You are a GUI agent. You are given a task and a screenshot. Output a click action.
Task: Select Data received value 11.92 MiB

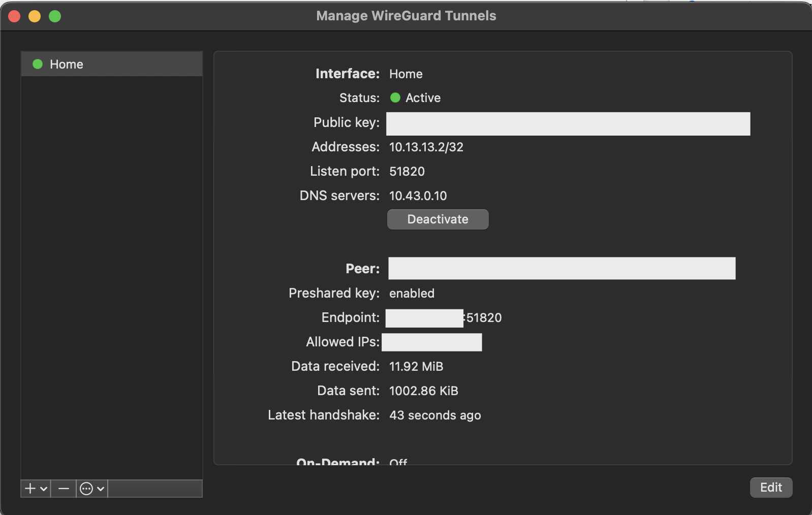click(x=416, y=366)
